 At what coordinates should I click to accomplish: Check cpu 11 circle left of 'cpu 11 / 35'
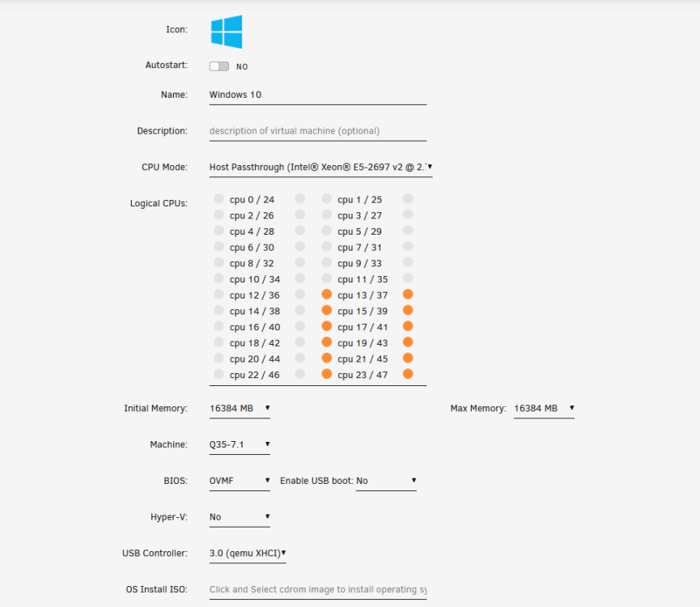327,278
